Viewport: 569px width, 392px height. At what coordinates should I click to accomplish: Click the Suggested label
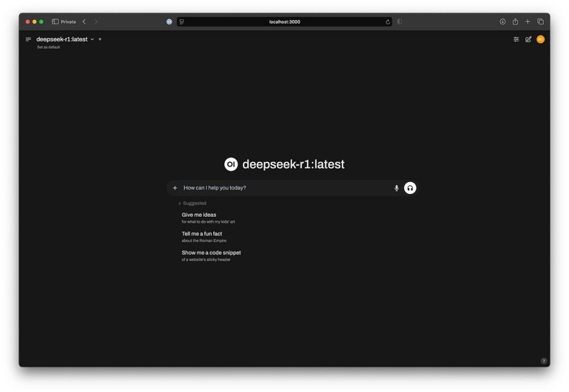click(x=195, y=203)
